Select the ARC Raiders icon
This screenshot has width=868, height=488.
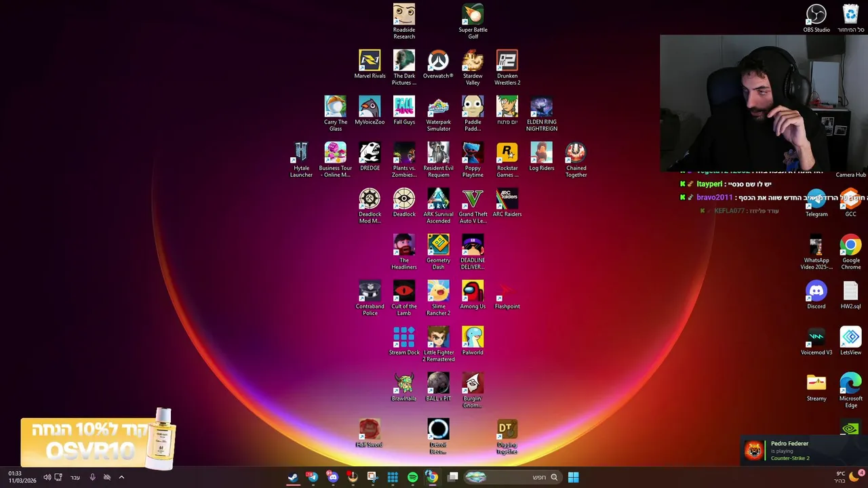[x=507, y=203]
